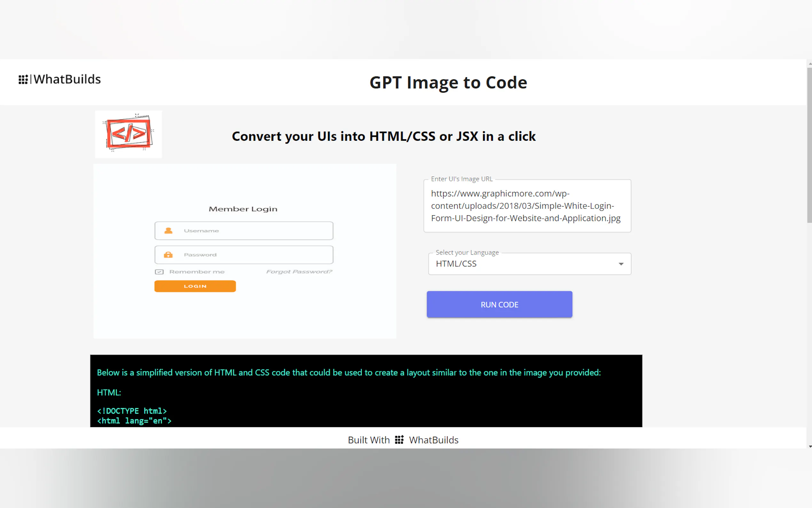Click the orange LOGIN button in preview
The image size is (812, 508).
click(x=195, y=286)
